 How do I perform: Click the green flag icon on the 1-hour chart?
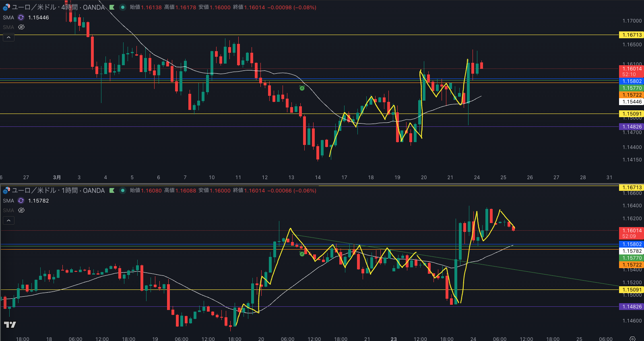pyautogui.click(x=112, y=190)
